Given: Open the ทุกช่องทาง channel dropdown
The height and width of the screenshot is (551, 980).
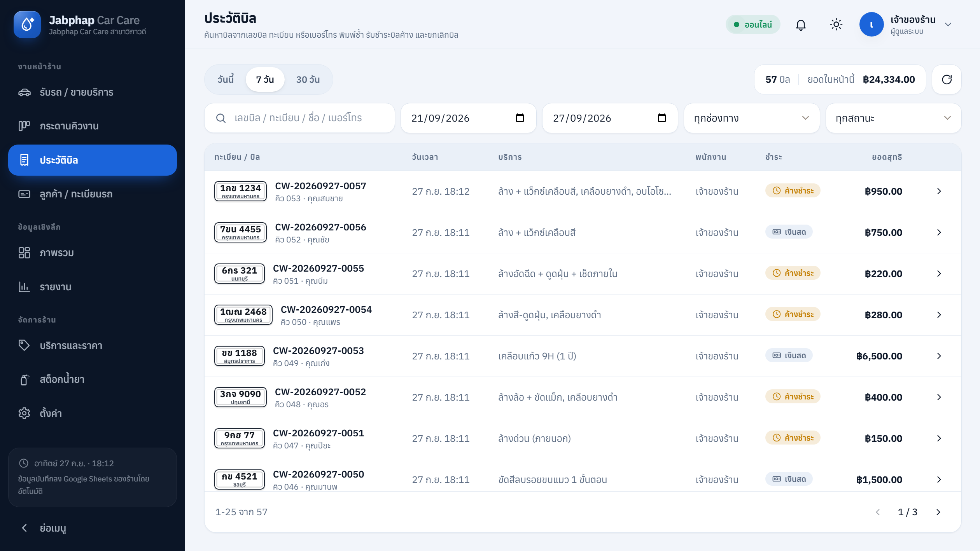Looking at the screenshot, I should tap(751, 118).
